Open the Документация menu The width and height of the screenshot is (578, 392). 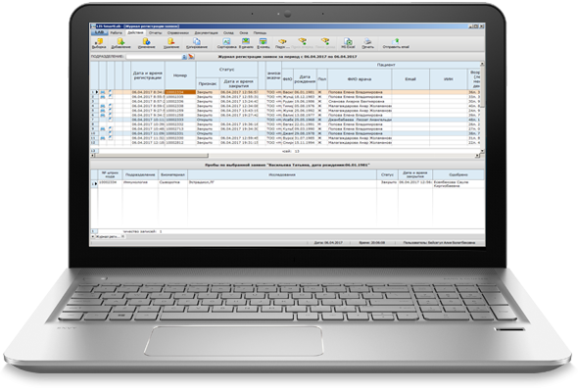tap(206, 32)
